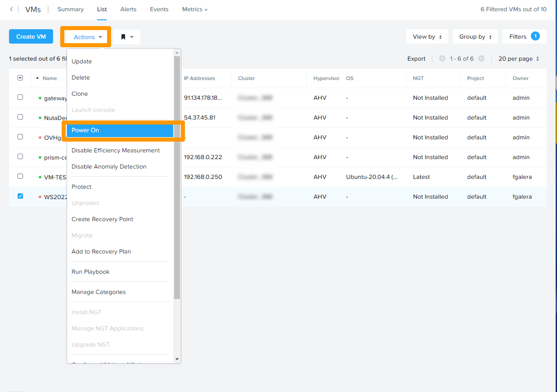Toggle the sort arrow on the Name column

[37, 77]
